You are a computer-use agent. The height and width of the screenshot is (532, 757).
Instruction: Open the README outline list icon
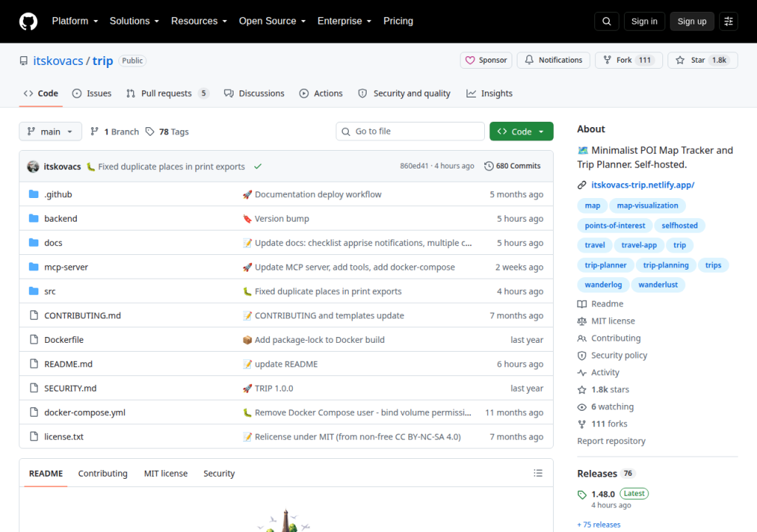[x=538, y=473]
